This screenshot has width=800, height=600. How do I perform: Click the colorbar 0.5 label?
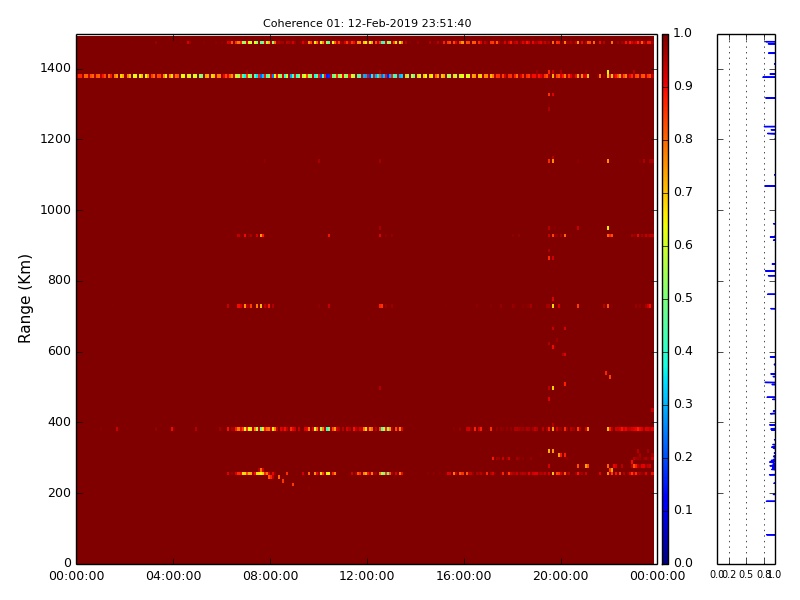[683, 298]
